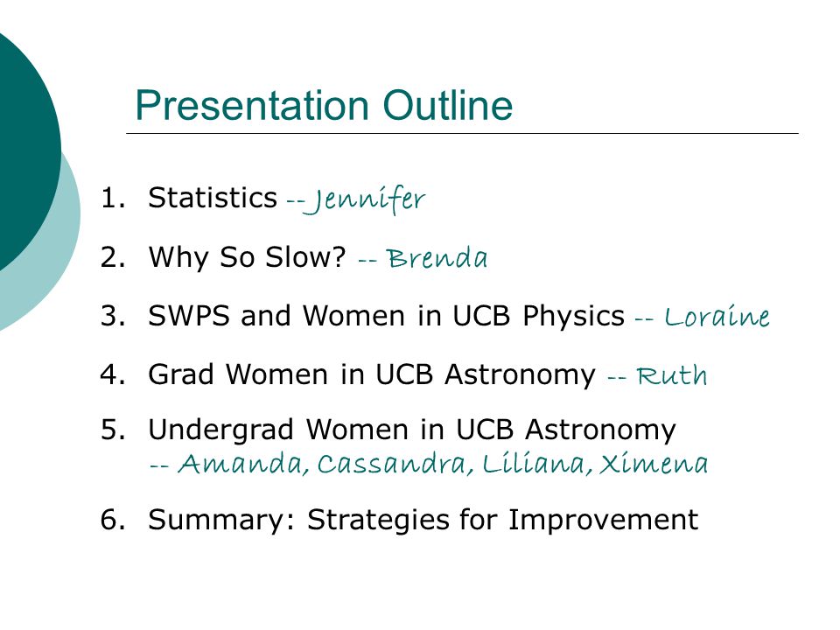Click the name Amanda
Screen dimensions: 840x630
[244, 464]
